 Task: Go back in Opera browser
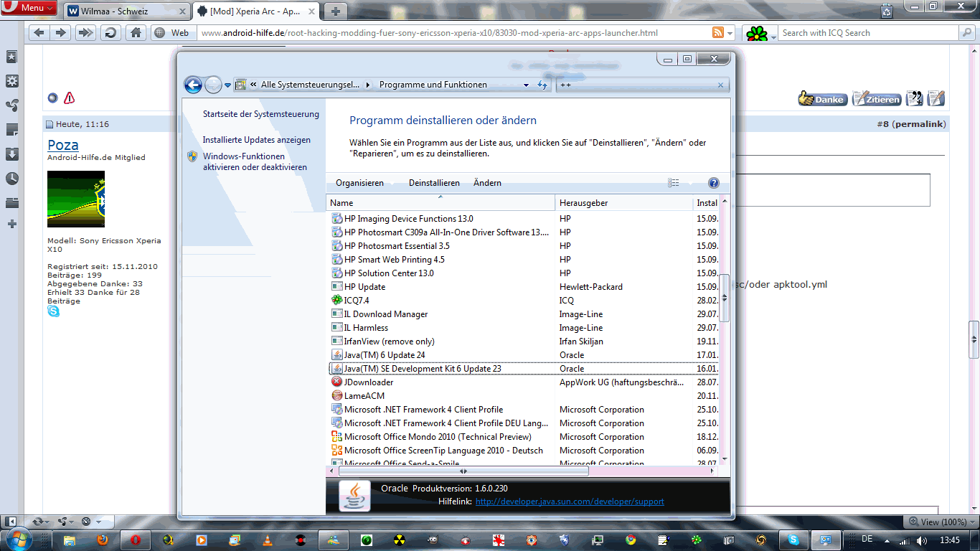[x=39, y=32]
